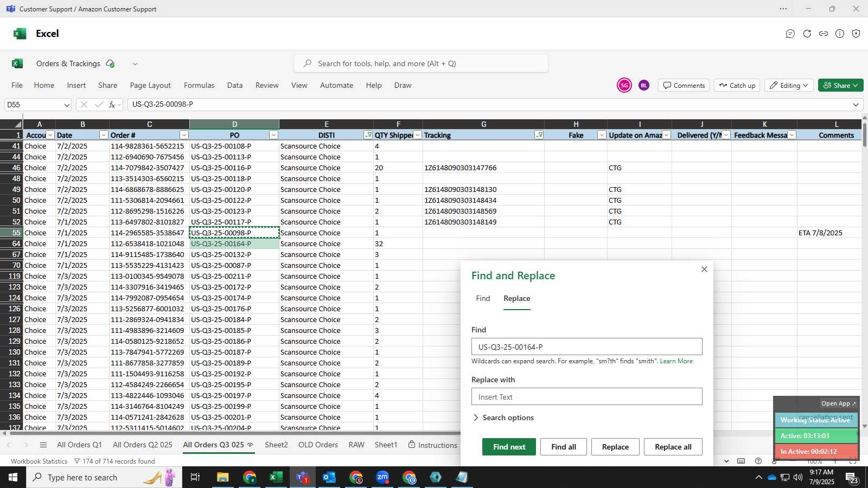Click the formula bar confirm checkmark icon
This screenshot has width=868, height=488.
pos(99,105)
